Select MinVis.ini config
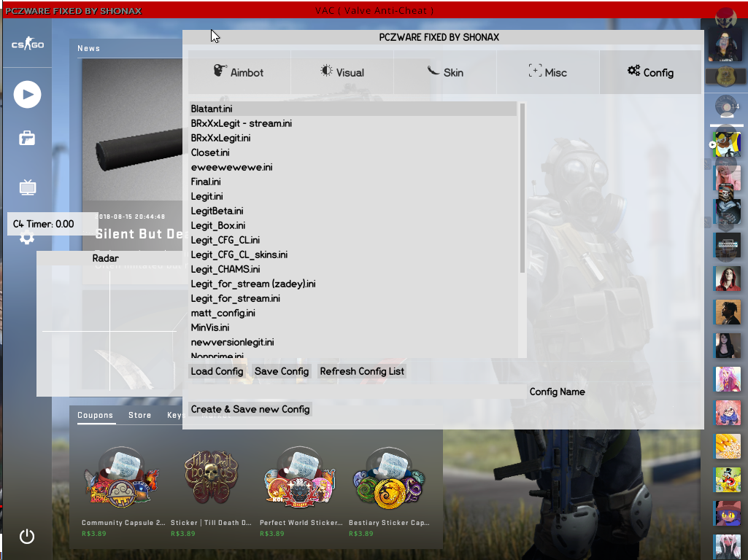The image size is (748, 560). pos(353,327)
